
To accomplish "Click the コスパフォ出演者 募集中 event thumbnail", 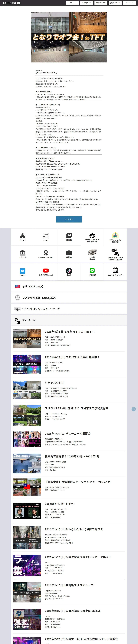I will [x=27, y=364].
